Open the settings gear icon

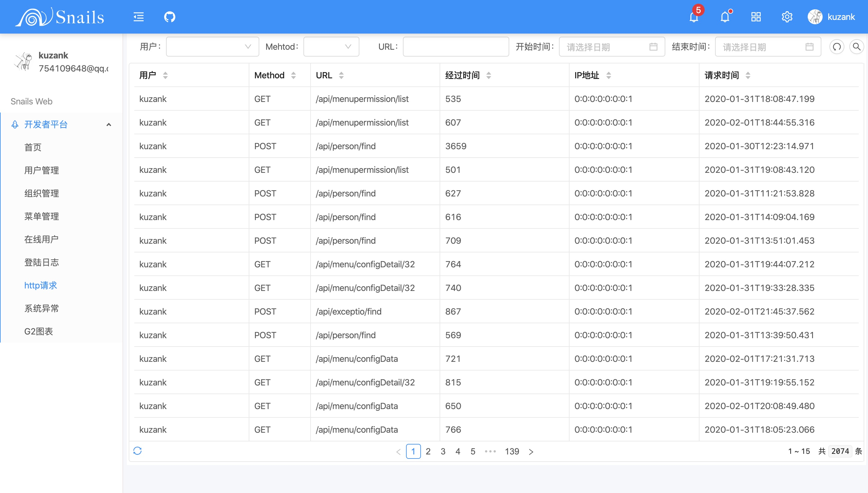point(787,16)
